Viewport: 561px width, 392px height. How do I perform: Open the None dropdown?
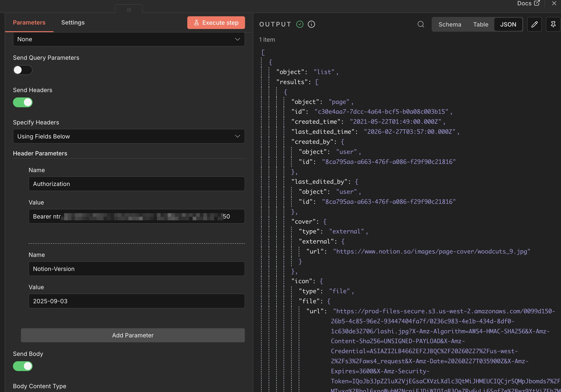click(x=129, y=39)
